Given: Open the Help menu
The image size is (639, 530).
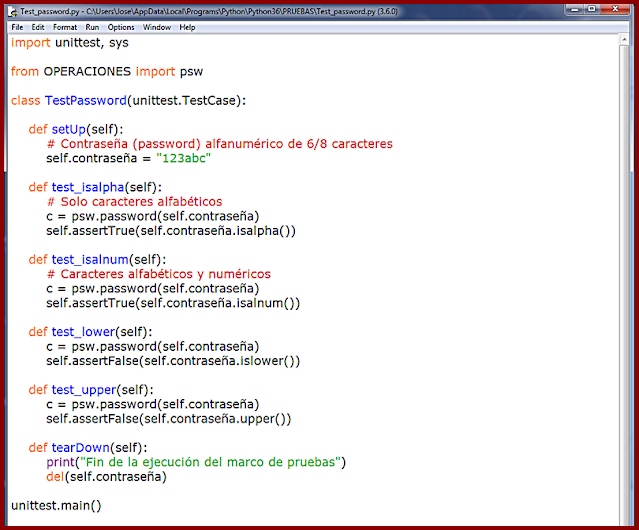Looking at the screenshot, I should coord(187,27).
